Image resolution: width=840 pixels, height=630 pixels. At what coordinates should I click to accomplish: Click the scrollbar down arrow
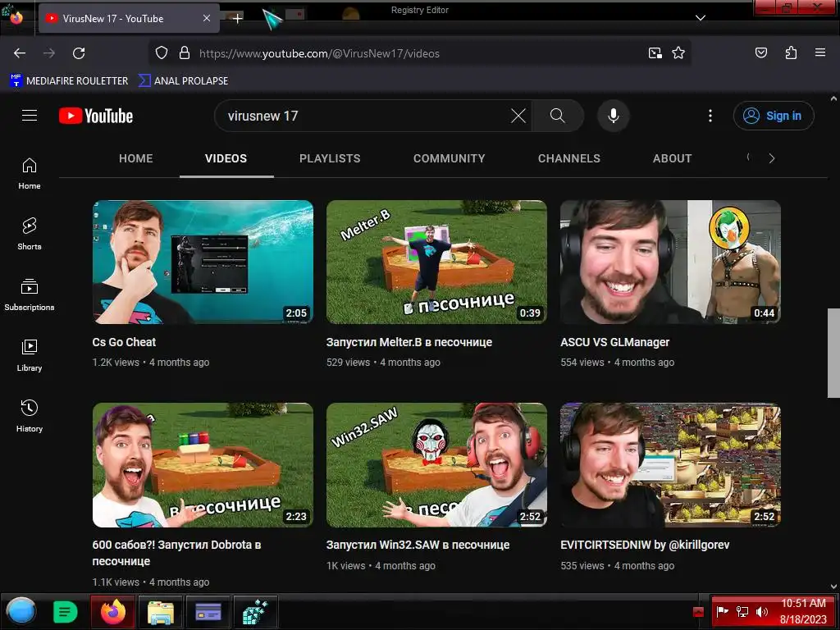tap(833, 587)
